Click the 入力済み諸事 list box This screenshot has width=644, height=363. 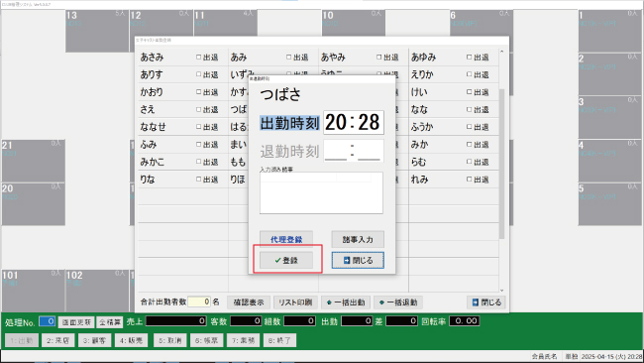pyautogui.click(x=321, y=192)
